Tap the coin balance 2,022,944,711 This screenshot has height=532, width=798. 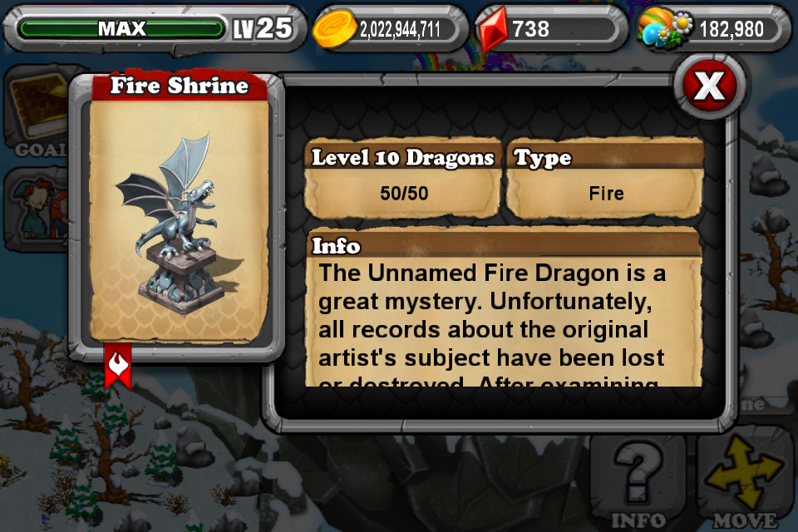point(400,30)
